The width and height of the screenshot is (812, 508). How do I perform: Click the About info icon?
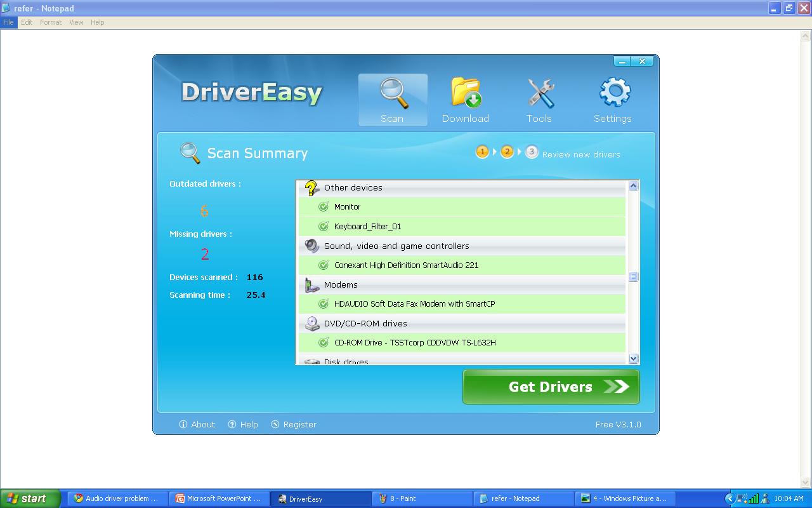pyautogui.click(x=183, y=424)
